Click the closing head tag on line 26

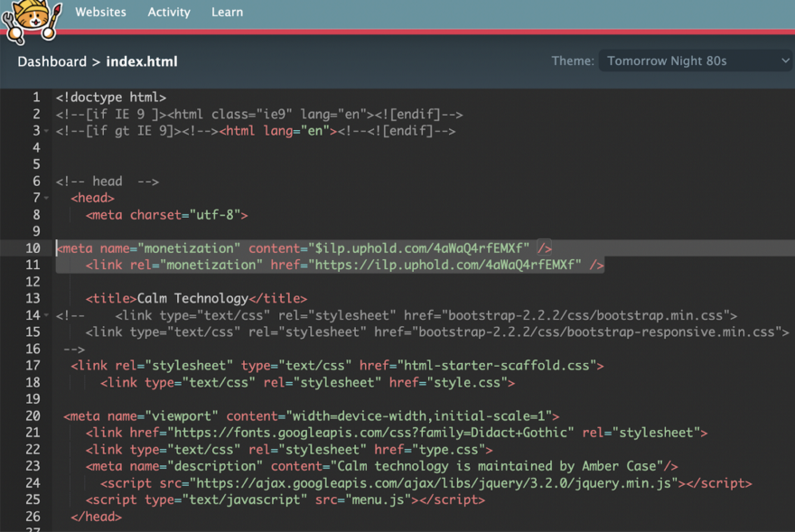(x=97, y=517)
